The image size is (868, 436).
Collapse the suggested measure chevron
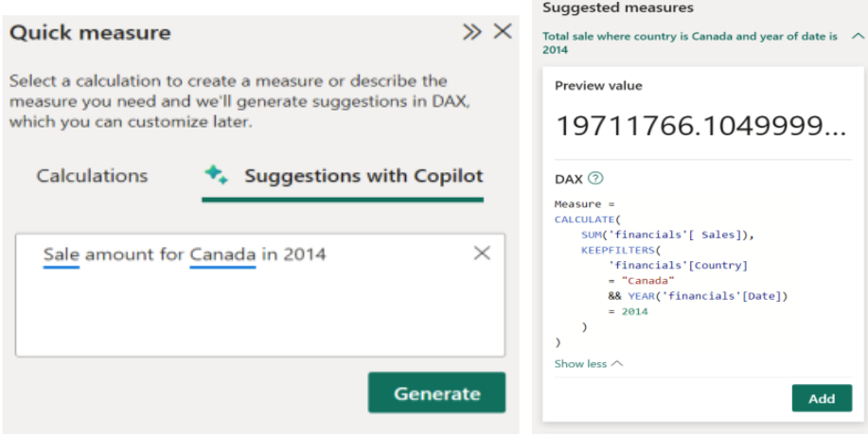(x=858, y=37)
